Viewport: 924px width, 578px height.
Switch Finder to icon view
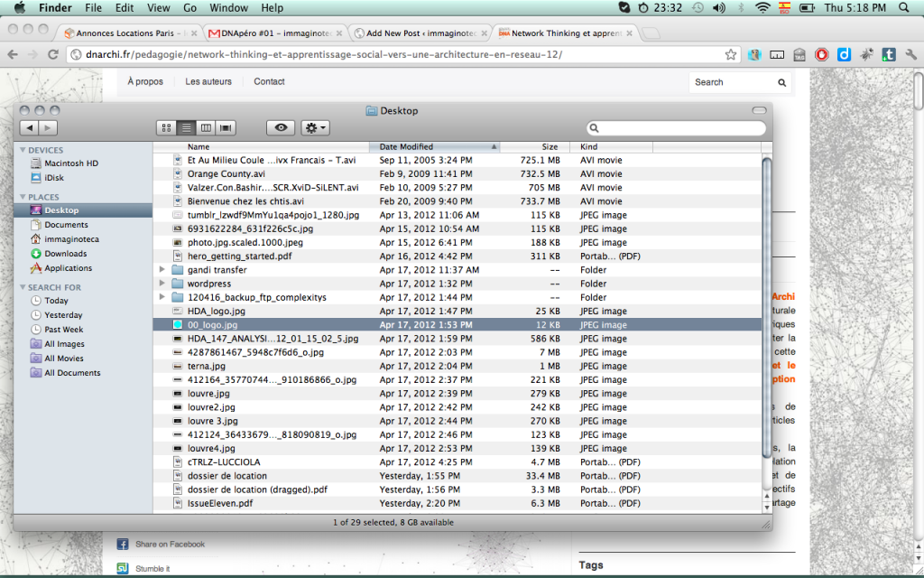click(x=166, y=128)
